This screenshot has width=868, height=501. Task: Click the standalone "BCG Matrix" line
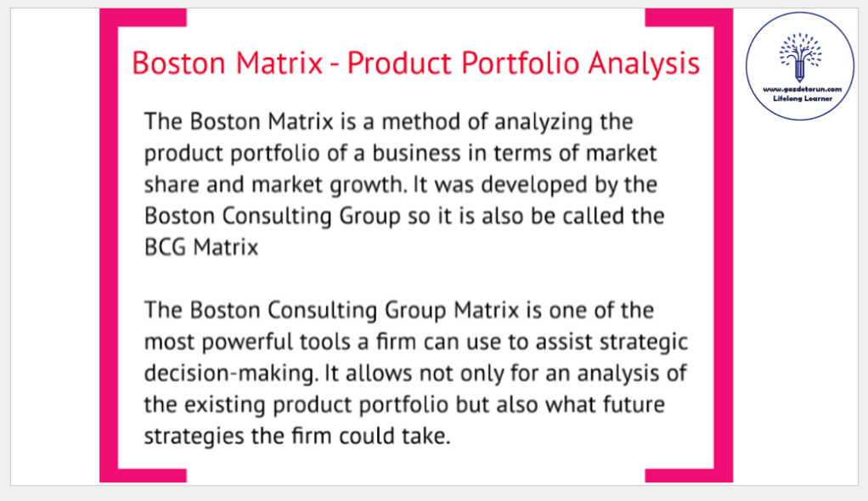[x=201, y=247]
